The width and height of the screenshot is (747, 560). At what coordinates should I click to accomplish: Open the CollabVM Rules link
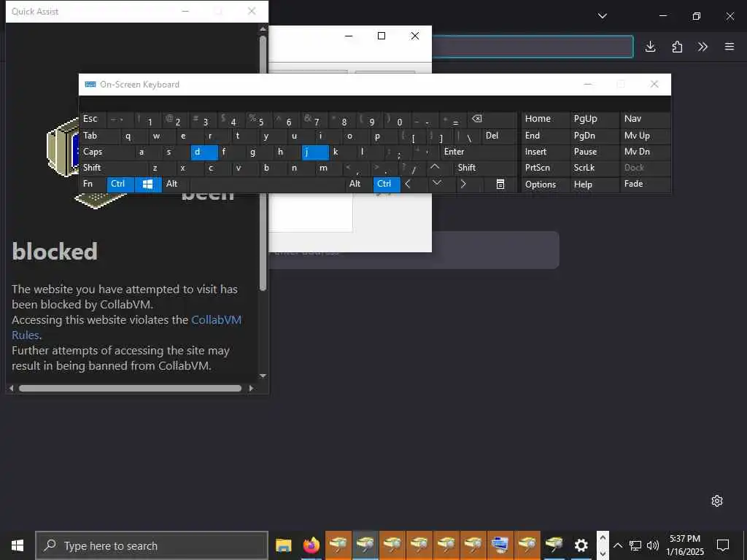(126, 327)
